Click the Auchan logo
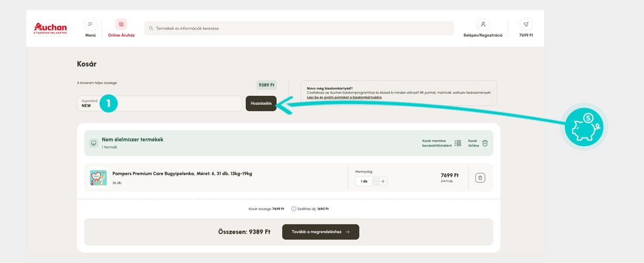Viewport: 644px width, 263px height. click(50, 28)
